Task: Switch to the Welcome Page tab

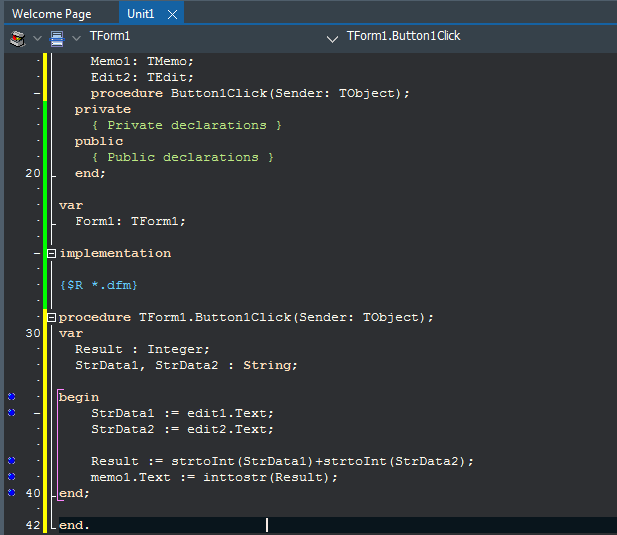Action: coord(52,14)
